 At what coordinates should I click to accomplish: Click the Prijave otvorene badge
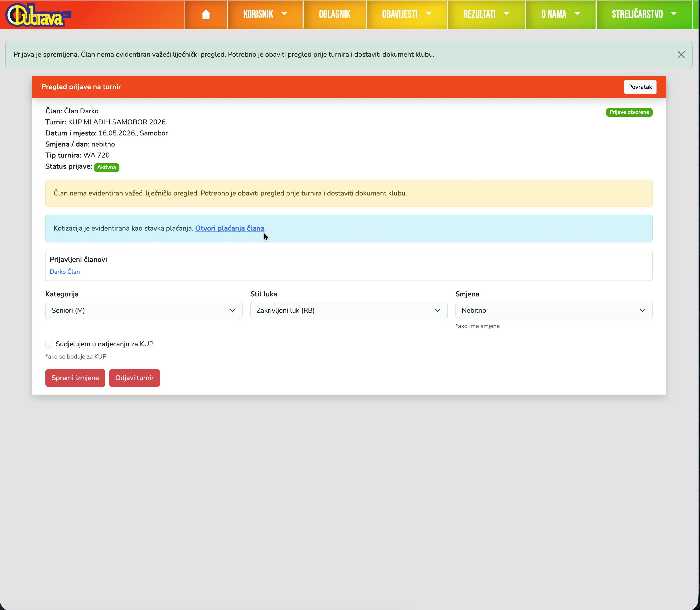point(629,112)
